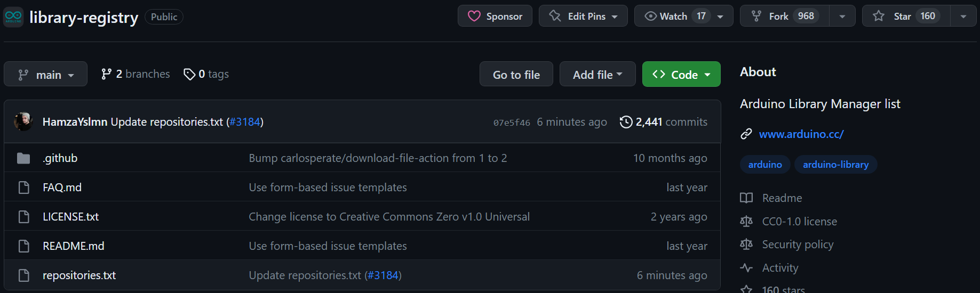Click the commit history clock icon
This screenshot has width=980, height=293.
(626, 122)
